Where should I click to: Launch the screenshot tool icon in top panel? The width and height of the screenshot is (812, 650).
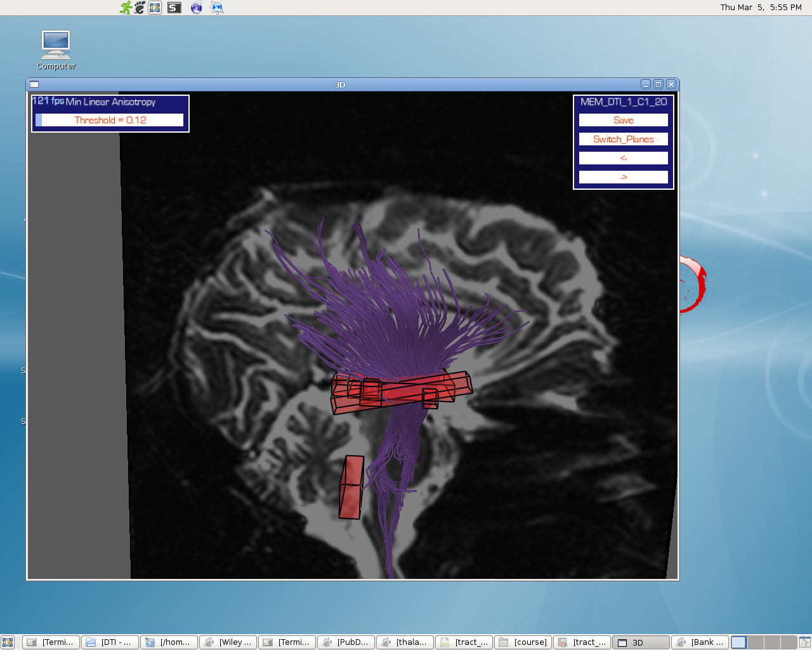[x=155, y=8]
